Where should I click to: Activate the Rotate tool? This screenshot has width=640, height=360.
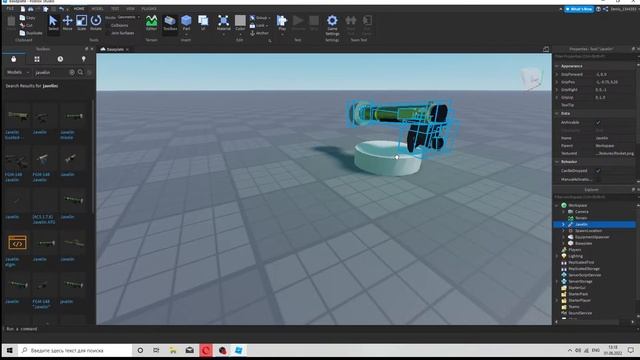(96, 23)
